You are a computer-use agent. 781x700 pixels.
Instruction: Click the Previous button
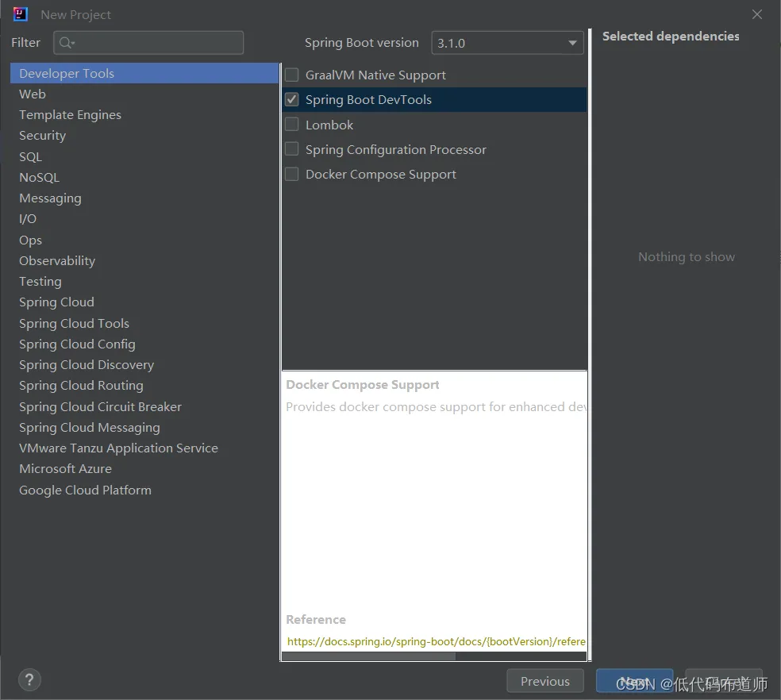pyautogui.click(x=545, y=681)
